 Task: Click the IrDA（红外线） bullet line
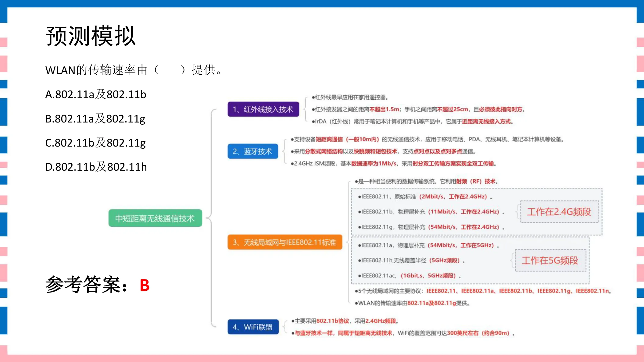click(413, 122)
